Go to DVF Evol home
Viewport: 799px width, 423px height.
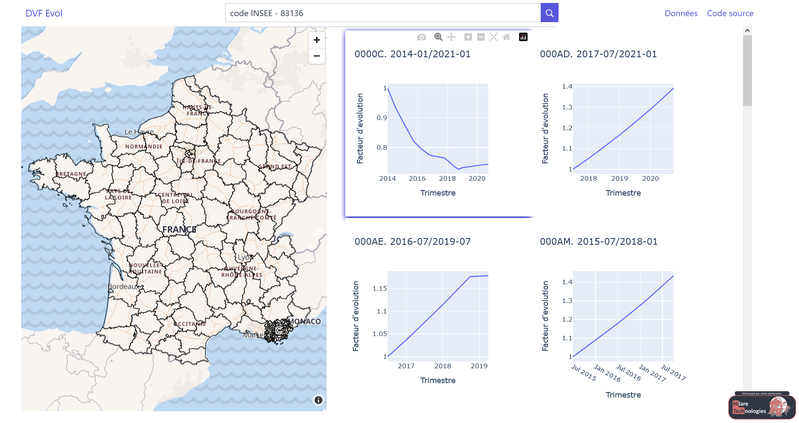[x=44, y=13]
